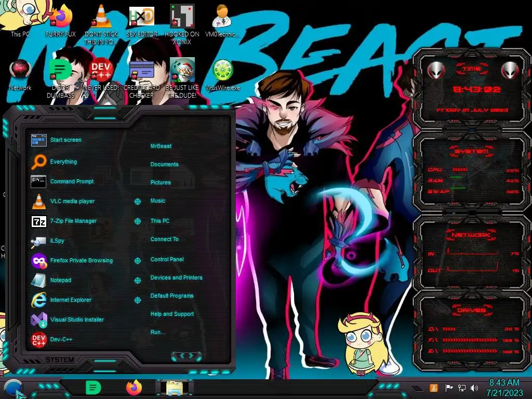Click the Start orb button

click(14, 388)
